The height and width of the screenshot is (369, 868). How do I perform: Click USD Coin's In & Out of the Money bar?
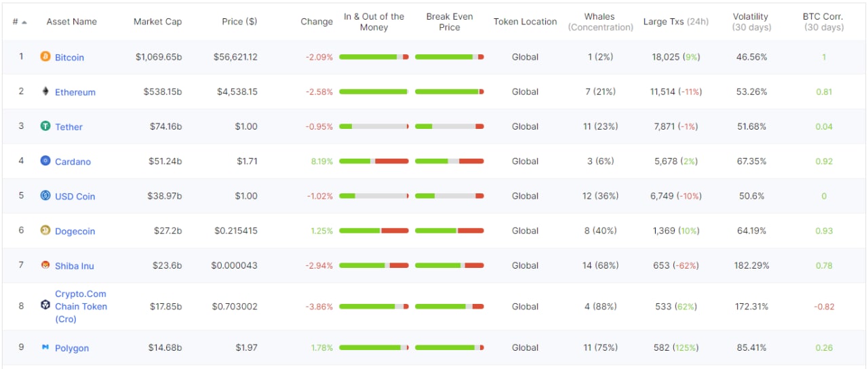point(374,195)
